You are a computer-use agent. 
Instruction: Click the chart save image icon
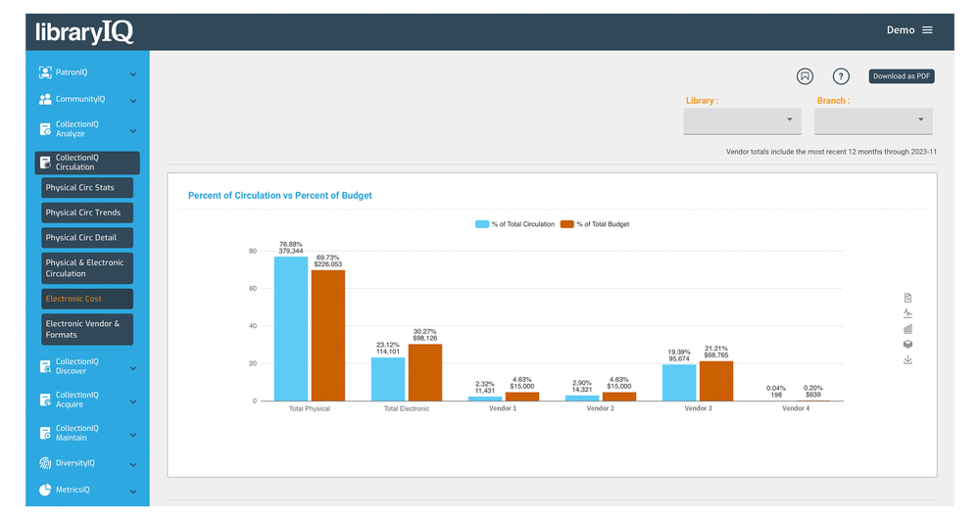[x=907, y=360]
